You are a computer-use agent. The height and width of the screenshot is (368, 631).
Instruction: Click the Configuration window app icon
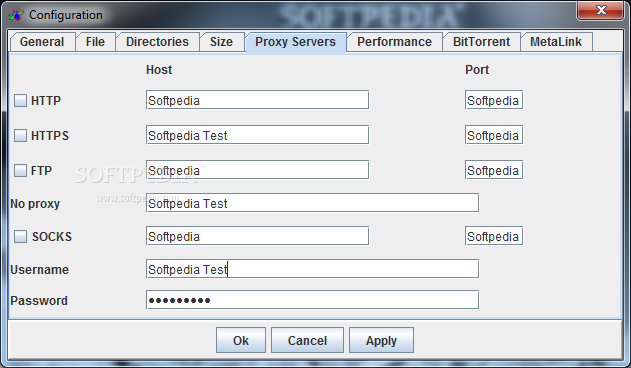coord(16,15)
